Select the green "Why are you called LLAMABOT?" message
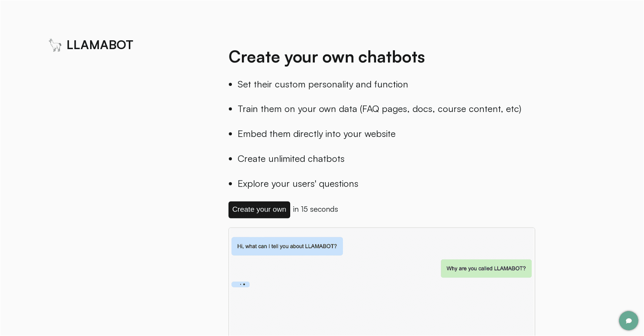The image size is (644, 336). (486, 269)
